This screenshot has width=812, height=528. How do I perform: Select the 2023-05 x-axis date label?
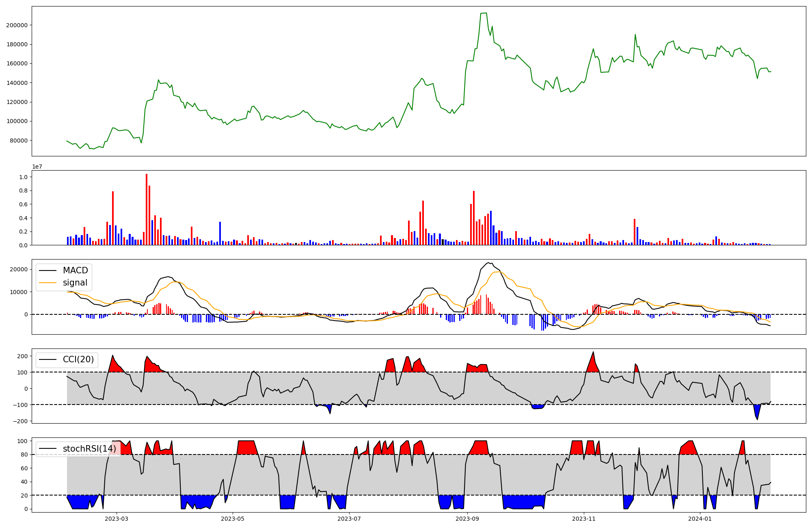click(233, 519)
